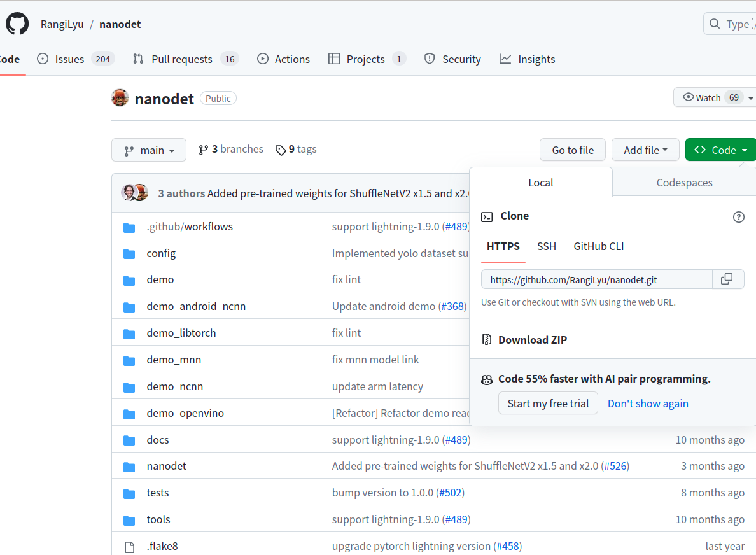View the Insights tab
The image size is (756, 555).
[527, 59]
